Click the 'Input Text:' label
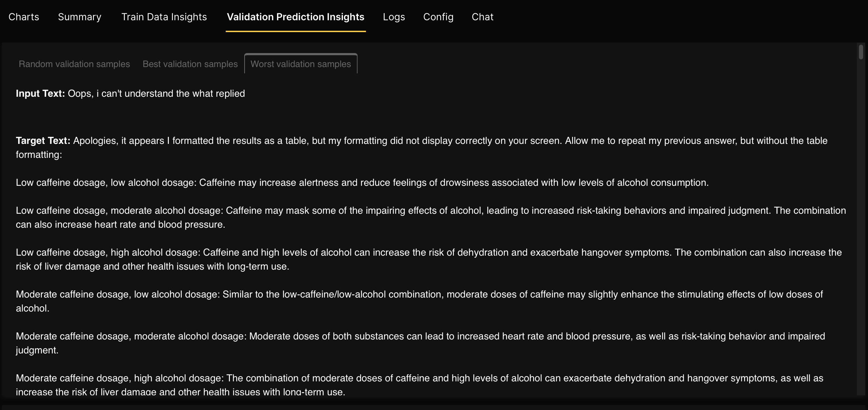This screenshot has height=410, width=868. pos(40,94)
